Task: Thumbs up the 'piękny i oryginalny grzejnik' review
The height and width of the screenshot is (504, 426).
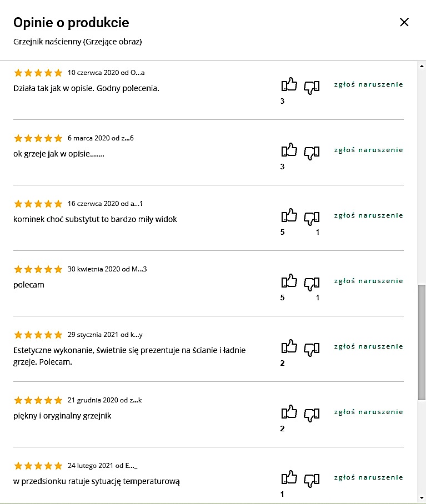Action: pyautogui.click(x=289, y=412)
